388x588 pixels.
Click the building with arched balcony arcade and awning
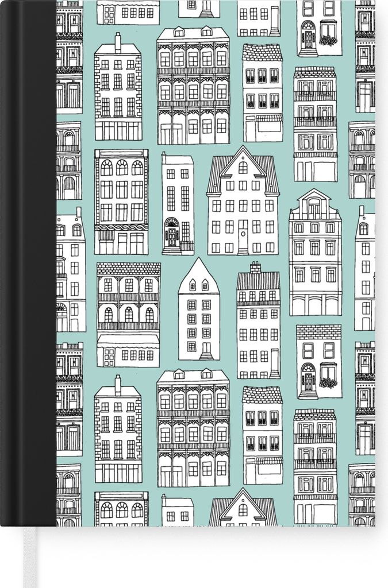pos(128,314)
